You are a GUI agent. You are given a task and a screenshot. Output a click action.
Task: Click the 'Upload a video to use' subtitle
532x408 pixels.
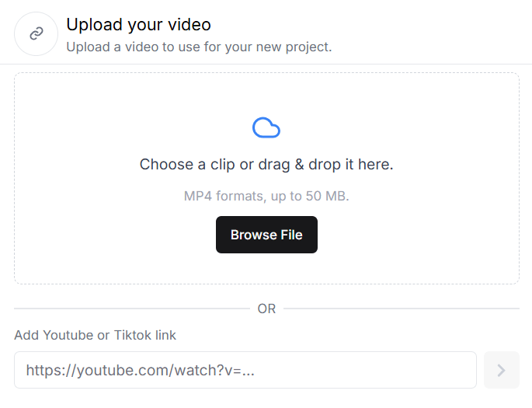(199, 47)
